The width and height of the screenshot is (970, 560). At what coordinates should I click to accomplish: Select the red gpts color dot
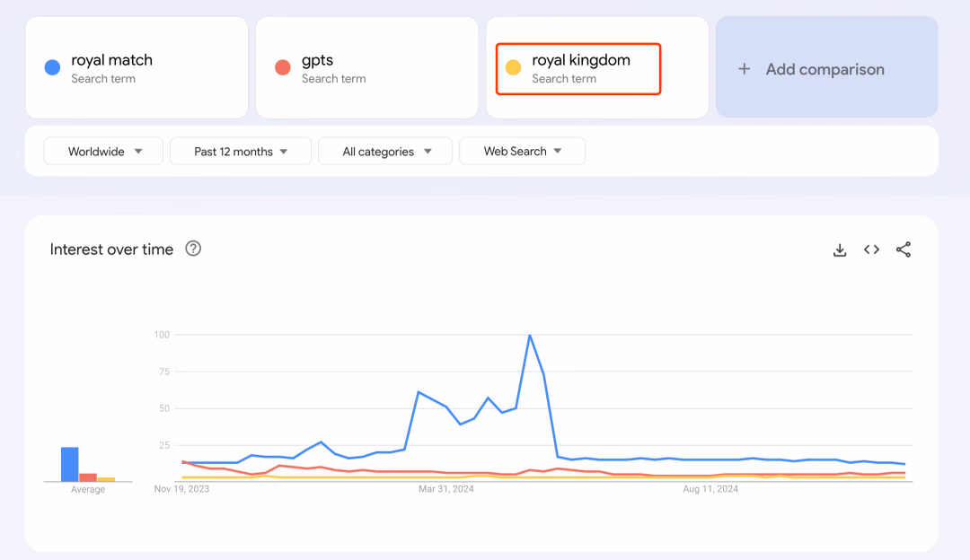[283, 67]
